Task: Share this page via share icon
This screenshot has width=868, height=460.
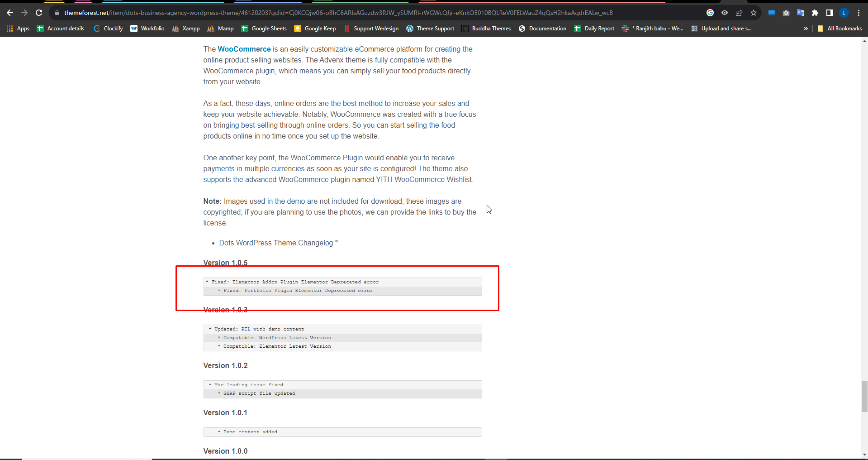Action: coord(739,13)
